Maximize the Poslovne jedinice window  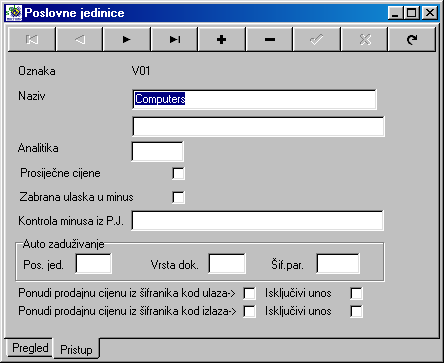point(412,13)
